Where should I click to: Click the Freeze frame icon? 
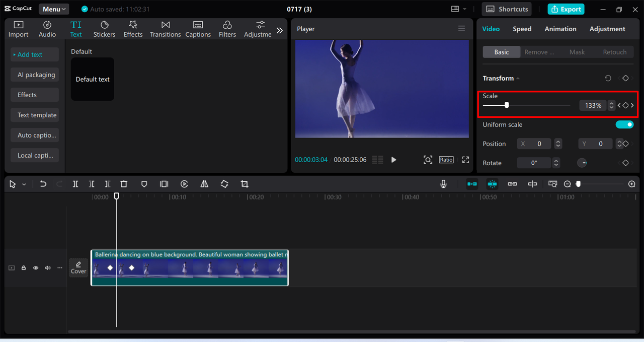coord(164,184)
